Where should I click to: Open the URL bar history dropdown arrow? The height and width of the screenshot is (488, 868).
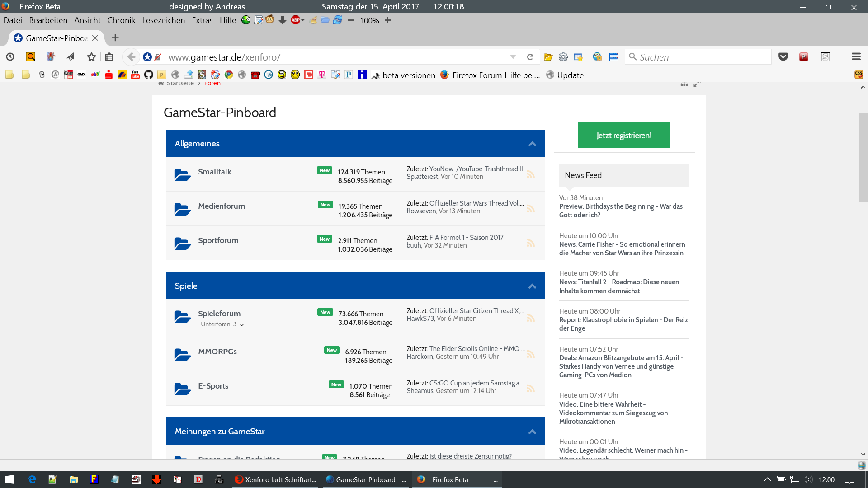click(513, 57)
